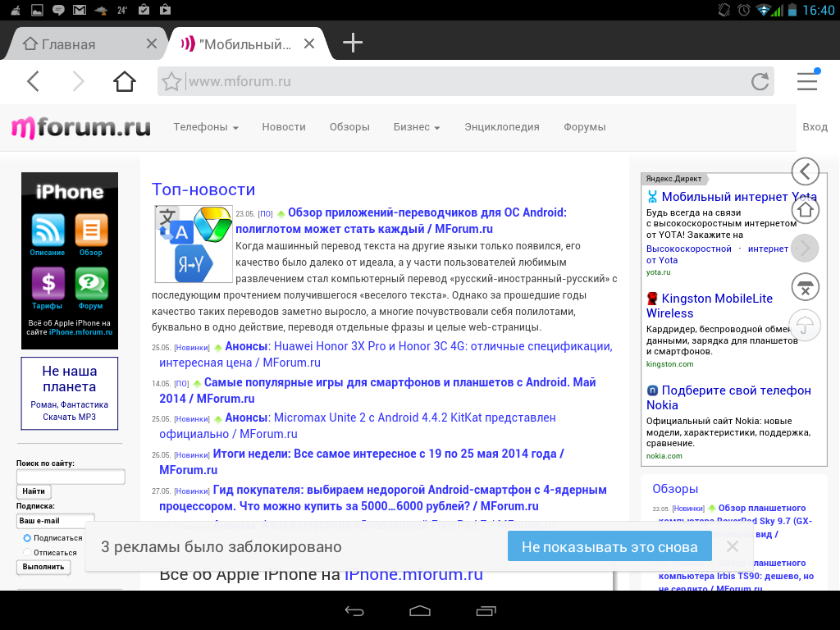Screen dimensions: 840x630
Task: Open the Форумы menu item
Action: coord(584,127)
